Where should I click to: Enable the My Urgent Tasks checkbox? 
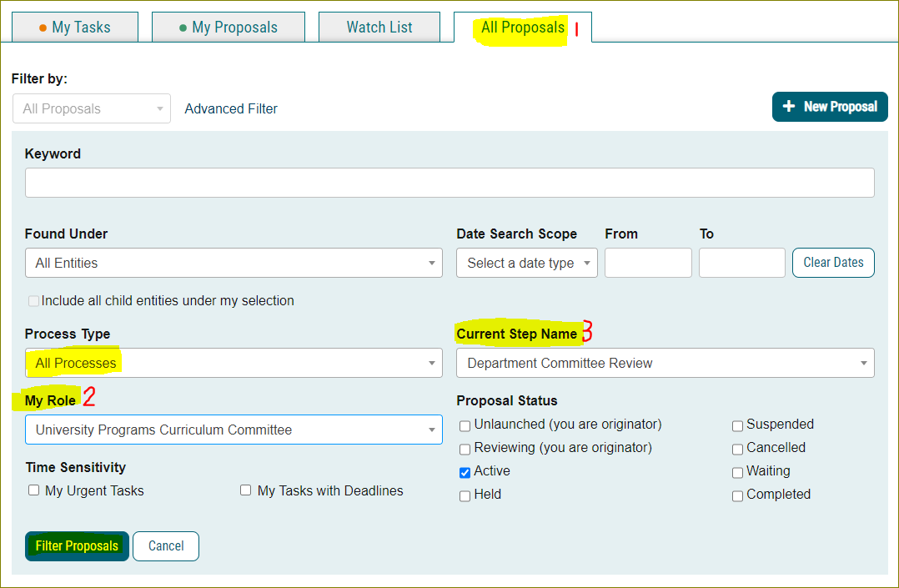tap(34, 490)
